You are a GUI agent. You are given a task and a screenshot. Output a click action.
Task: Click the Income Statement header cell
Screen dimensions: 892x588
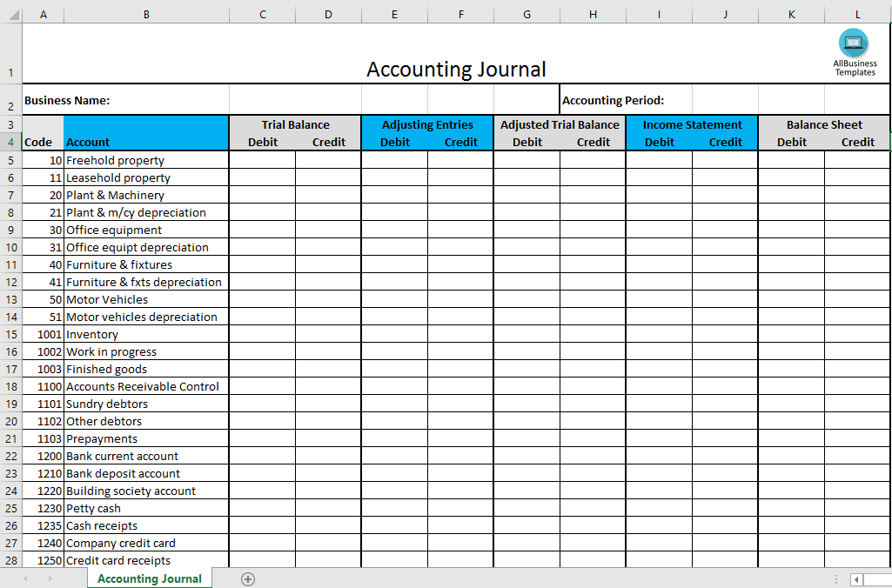click(692, 124)
